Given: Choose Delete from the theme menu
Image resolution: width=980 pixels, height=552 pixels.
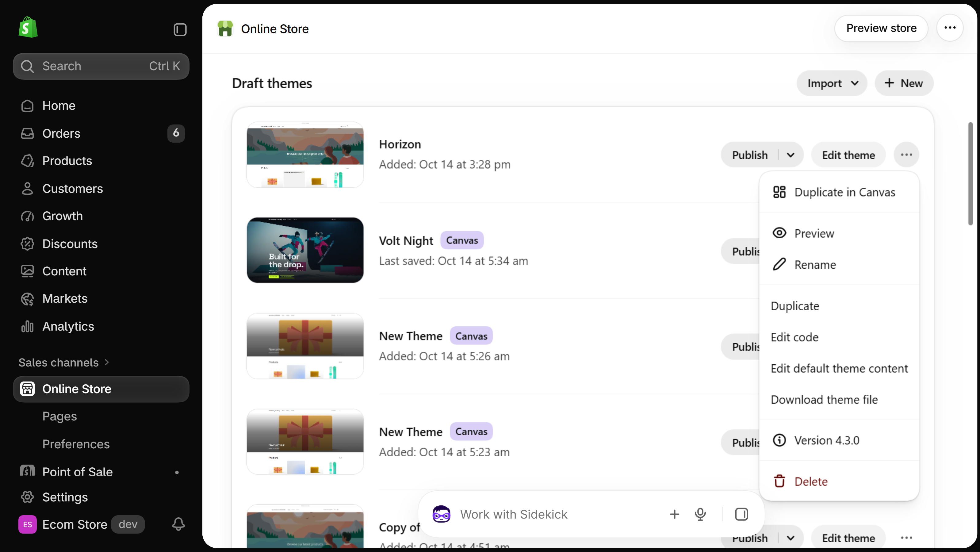Looking at the screenshot, I should tap(839, 482).
